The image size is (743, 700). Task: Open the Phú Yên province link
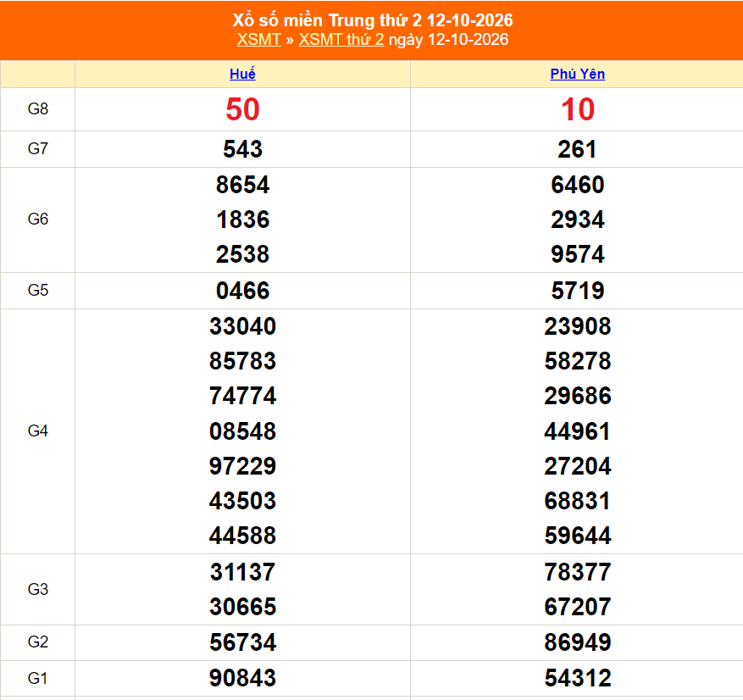click(x=577, y=74)
